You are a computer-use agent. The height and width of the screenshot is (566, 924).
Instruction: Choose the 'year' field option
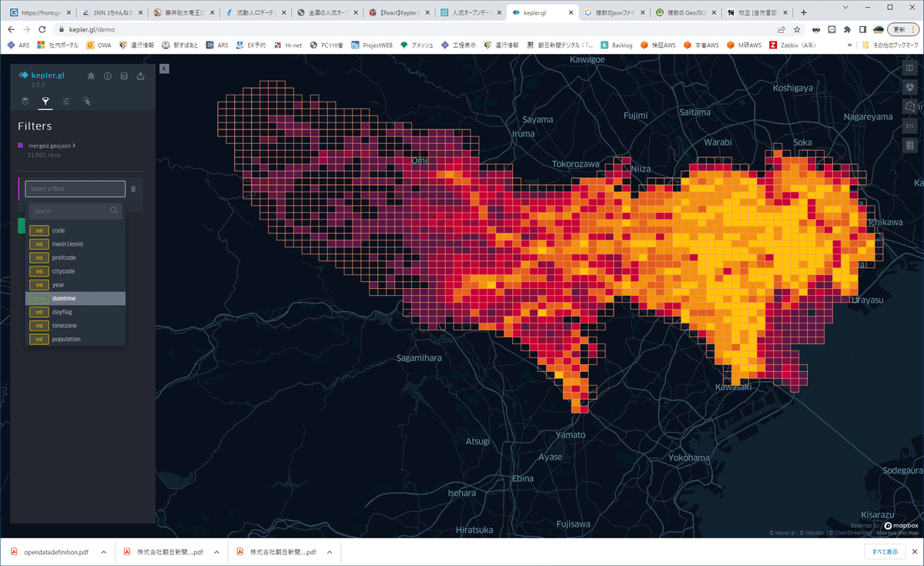point(75,285)
